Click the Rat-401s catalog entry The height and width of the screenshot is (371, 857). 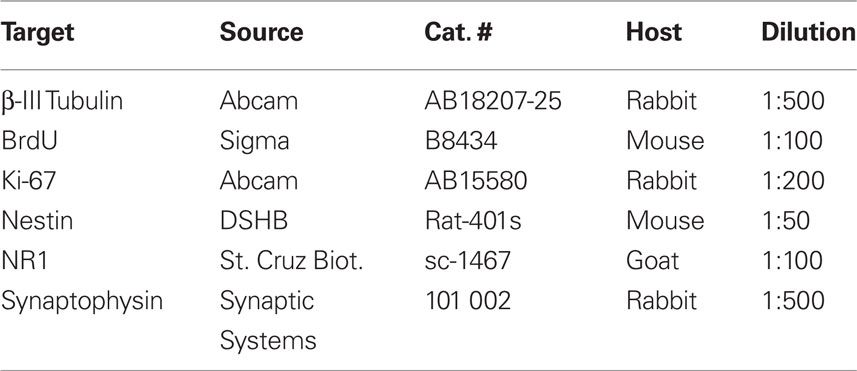[473, 221]
